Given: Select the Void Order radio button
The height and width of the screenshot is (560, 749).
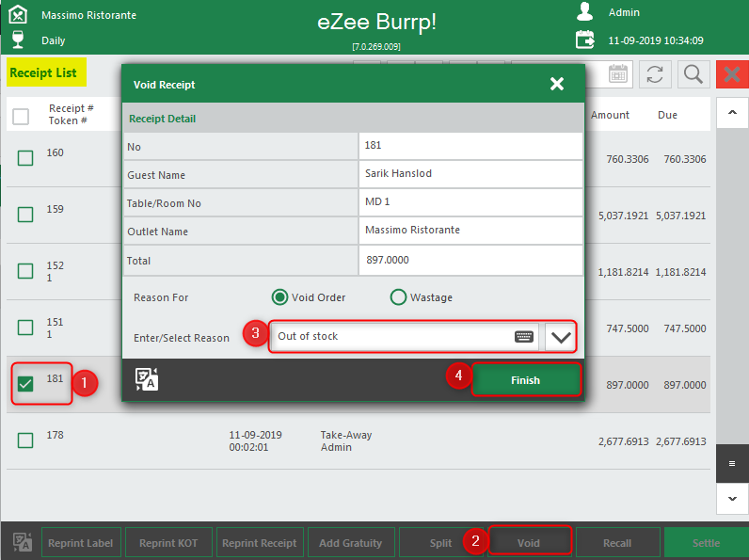Looking at the screenshot, I should point(279,297).
